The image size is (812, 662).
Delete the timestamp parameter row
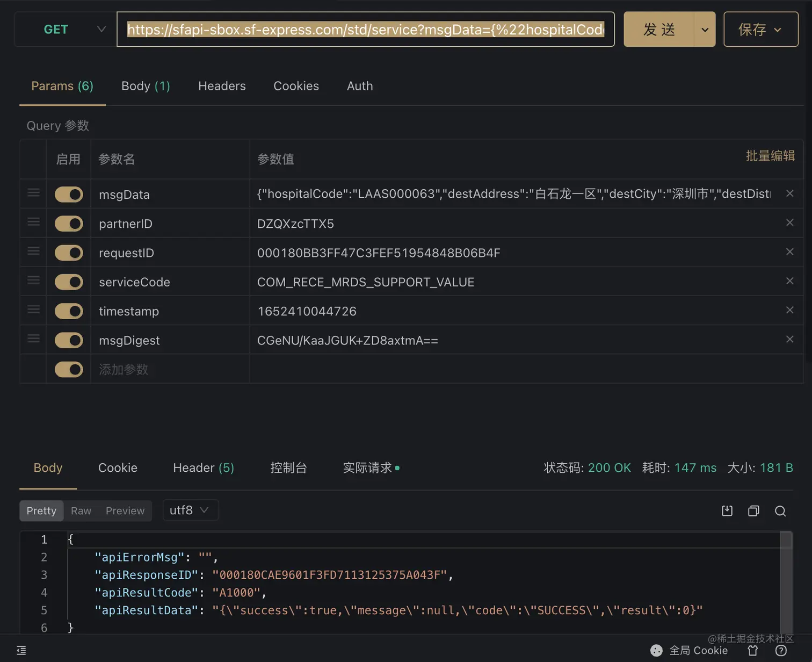(789, 310)
